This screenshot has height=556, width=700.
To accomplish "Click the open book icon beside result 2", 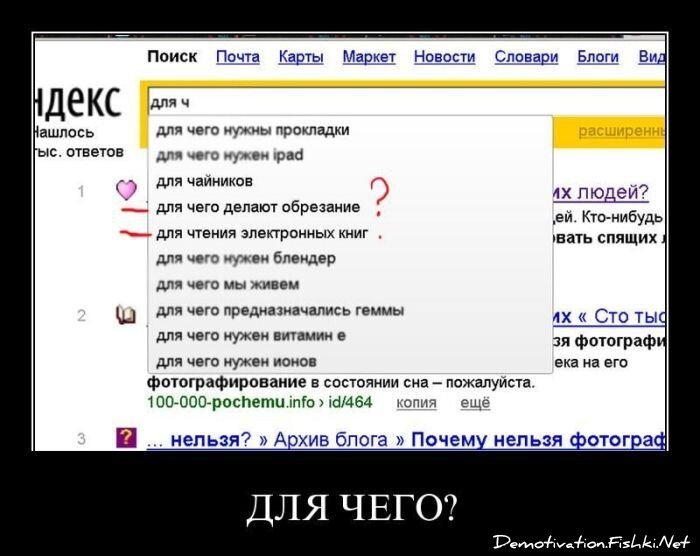I will [x=126, y=315].
